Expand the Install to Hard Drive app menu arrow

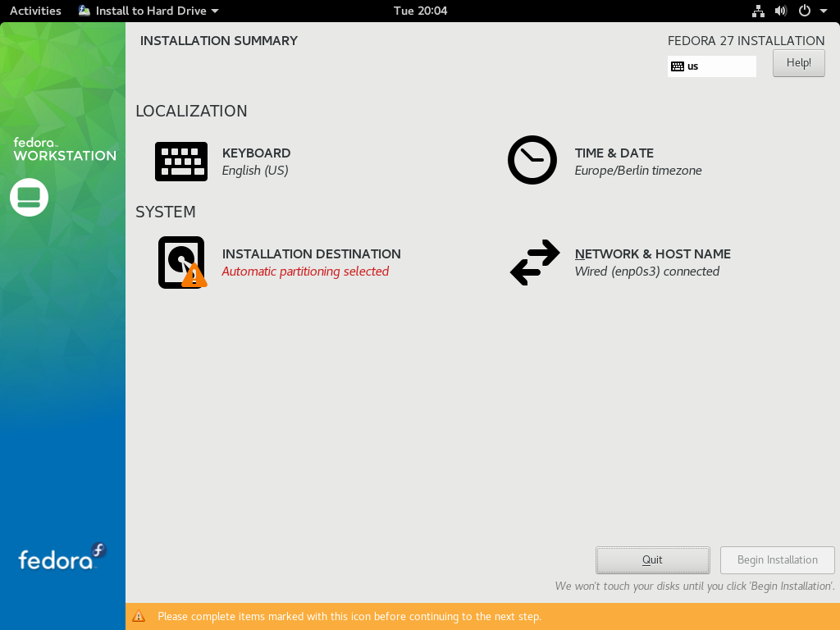click(215, 11)
